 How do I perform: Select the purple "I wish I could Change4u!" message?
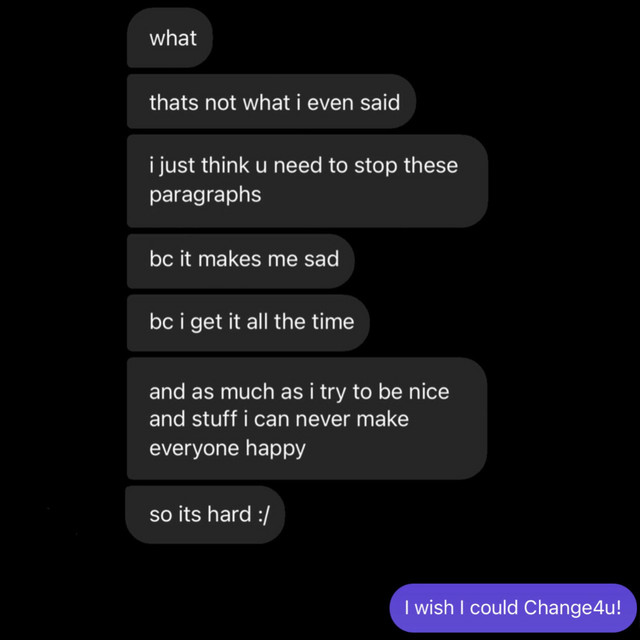click(x=512, y=608)
